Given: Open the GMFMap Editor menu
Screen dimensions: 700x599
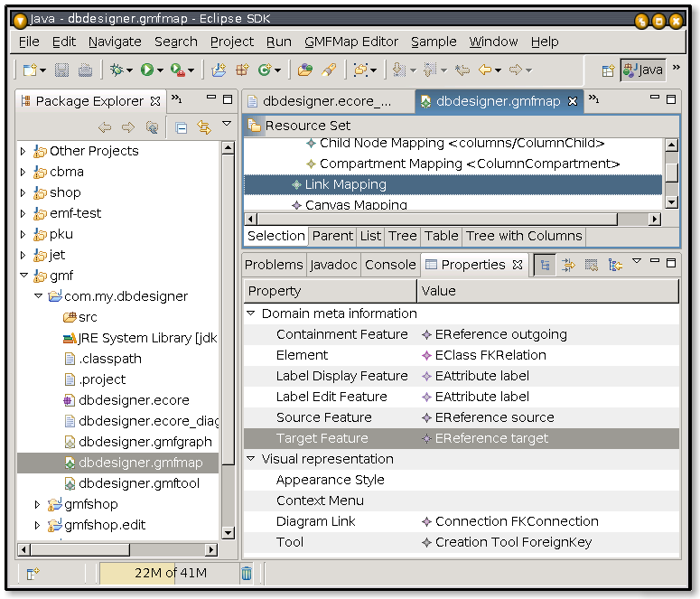Looking at the screenshot, I should tap(350, 42).
